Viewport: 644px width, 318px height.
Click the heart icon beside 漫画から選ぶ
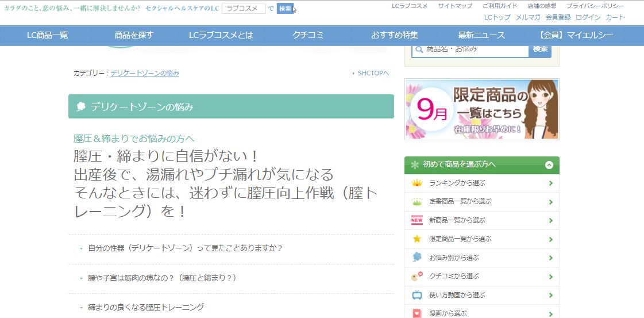(417, 313)
